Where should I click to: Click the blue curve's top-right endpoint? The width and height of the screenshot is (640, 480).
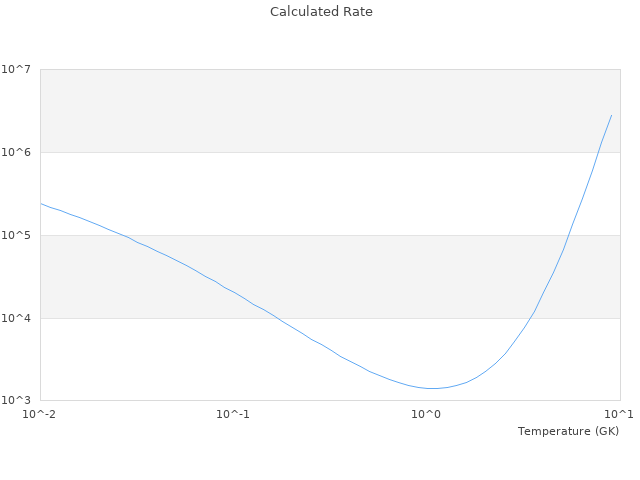point(611,115)
